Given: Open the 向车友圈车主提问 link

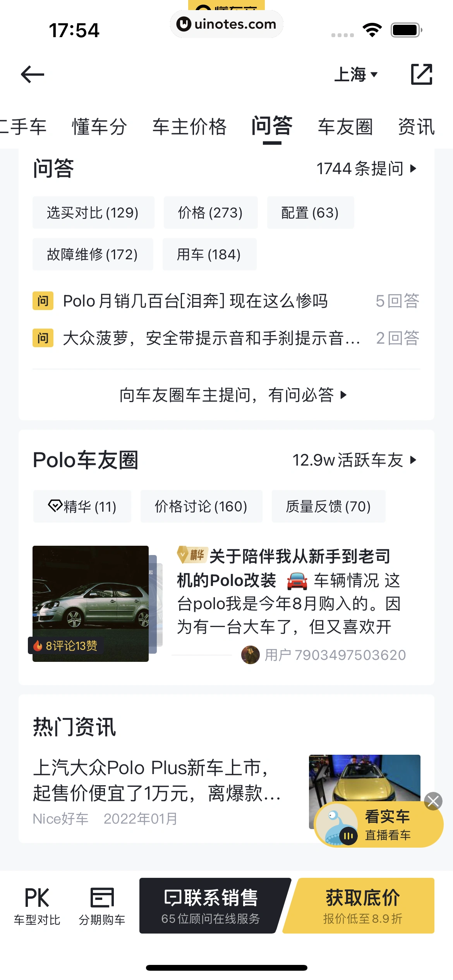Looking at the screenshot, I should pyautogui.click(x=233, y=395).
